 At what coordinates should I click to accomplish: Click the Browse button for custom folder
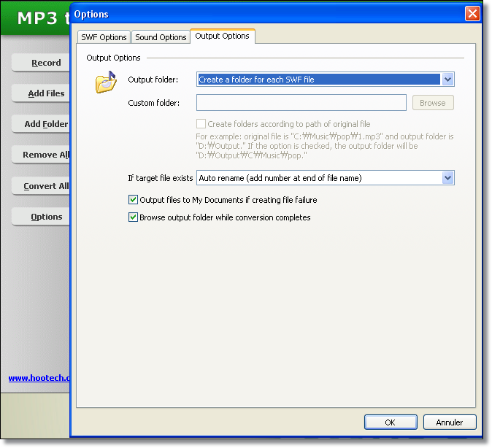(x=432, y=103)
